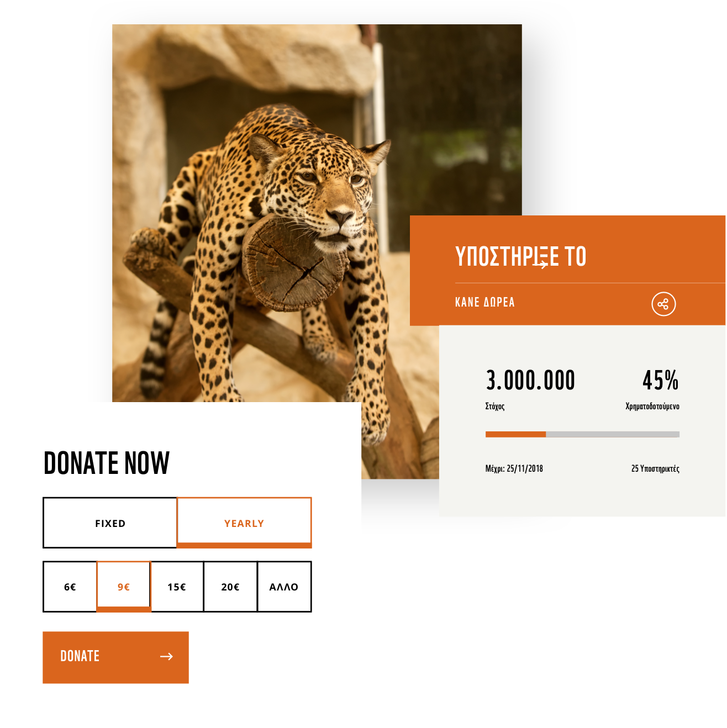Click the ΥΠΟΣΤΗΡΙΞΕ ΤΟ heading
This screenshot has width=727, height=728.
520,256
